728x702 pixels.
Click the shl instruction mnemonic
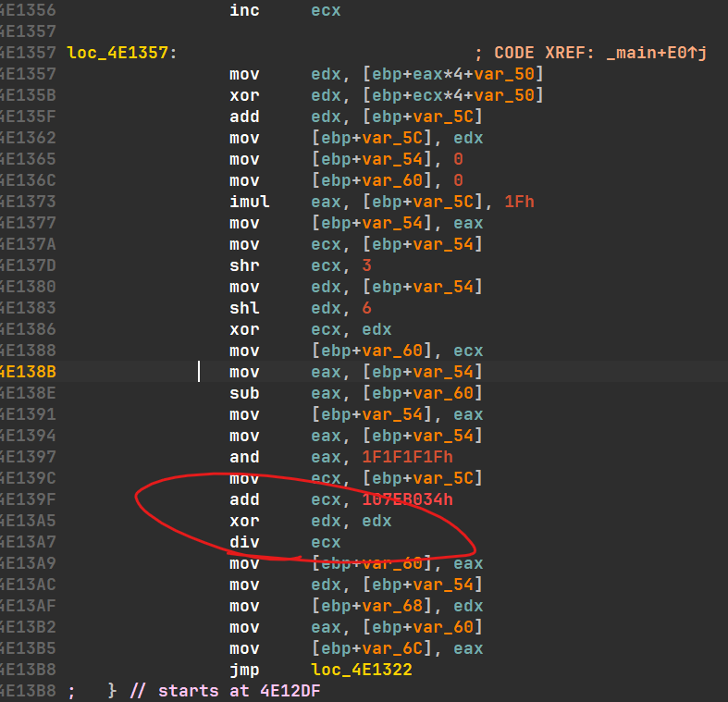click(244, 308)
